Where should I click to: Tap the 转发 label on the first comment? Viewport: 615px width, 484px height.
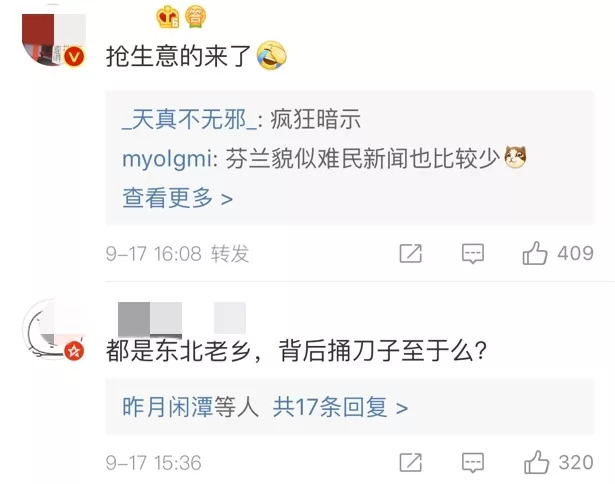coord(230,253)
